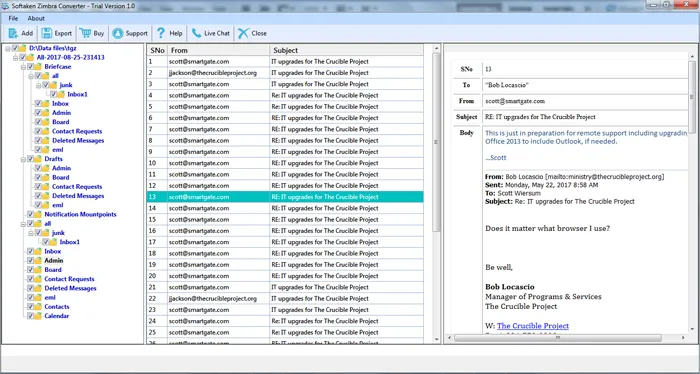Select email row 22 from jjackson
Screen dimensions: 700x374
point(285,299)
